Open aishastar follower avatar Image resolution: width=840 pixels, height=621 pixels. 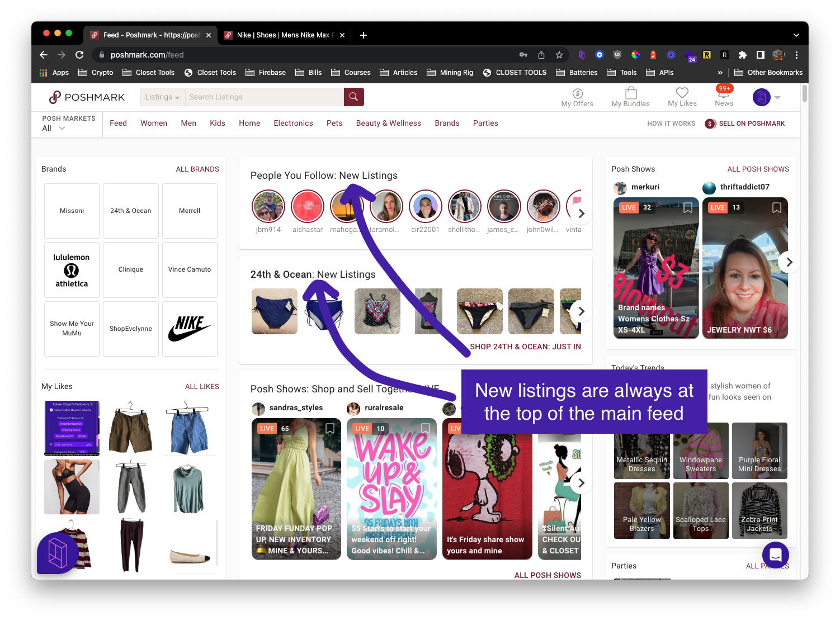tap(308, 206)
